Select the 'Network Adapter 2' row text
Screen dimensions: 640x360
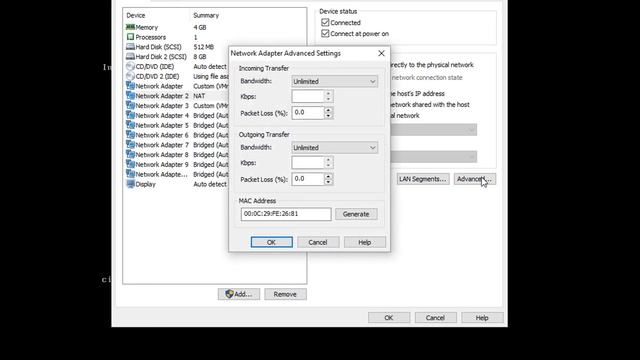162,96
